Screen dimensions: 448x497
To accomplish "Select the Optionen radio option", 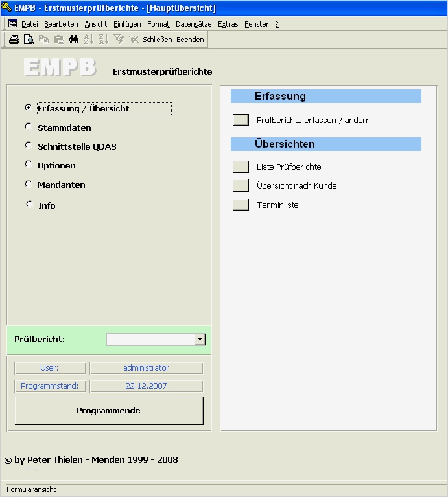I will click(x=29, y=164).
